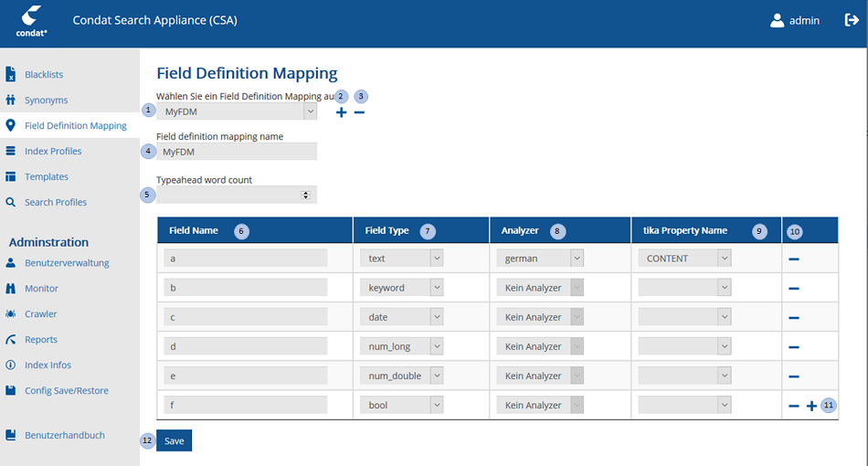The image size is (868, 466).
Task: Open tika Property dropdown in row b
Action: pyautogui.click(x=684, y=287)
